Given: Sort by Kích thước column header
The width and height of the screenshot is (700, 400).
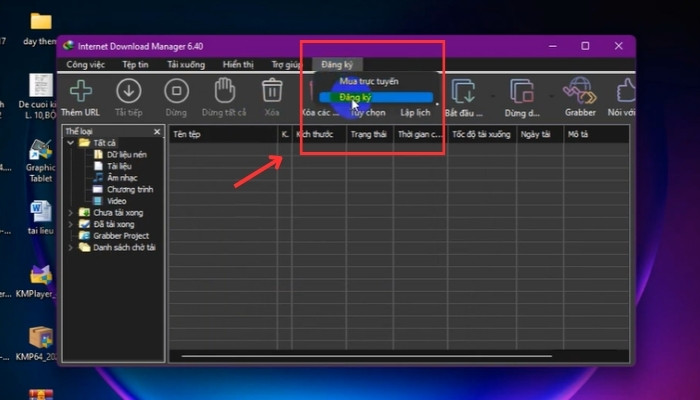Looking at the screenshot, I should point(319,134).
